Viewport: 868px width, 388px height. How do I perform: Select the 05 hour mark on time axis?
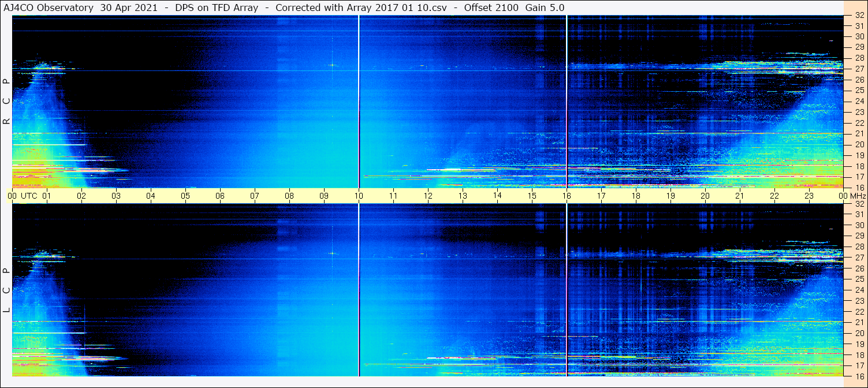point(185,196)
